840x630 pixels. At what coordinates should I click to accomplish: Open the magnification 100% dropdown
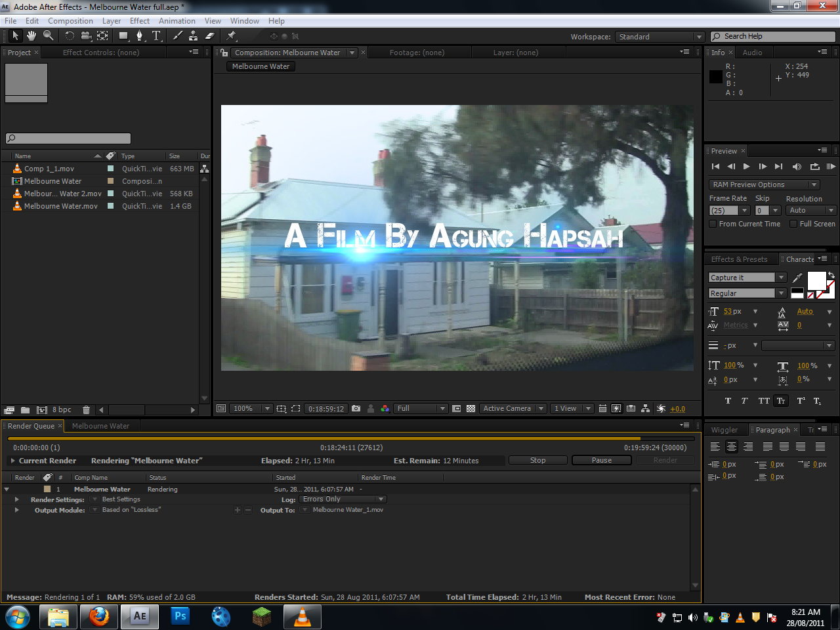pos(251,408)
